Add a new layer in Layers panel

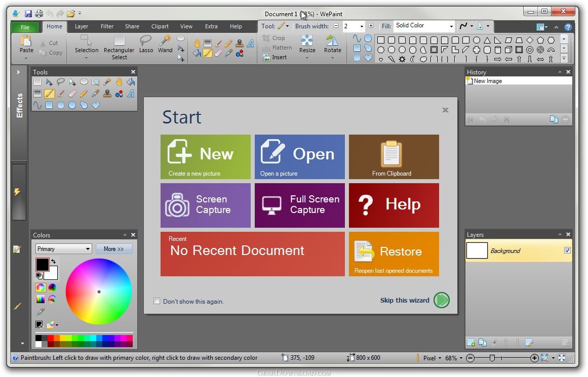(x=471, y=342)
